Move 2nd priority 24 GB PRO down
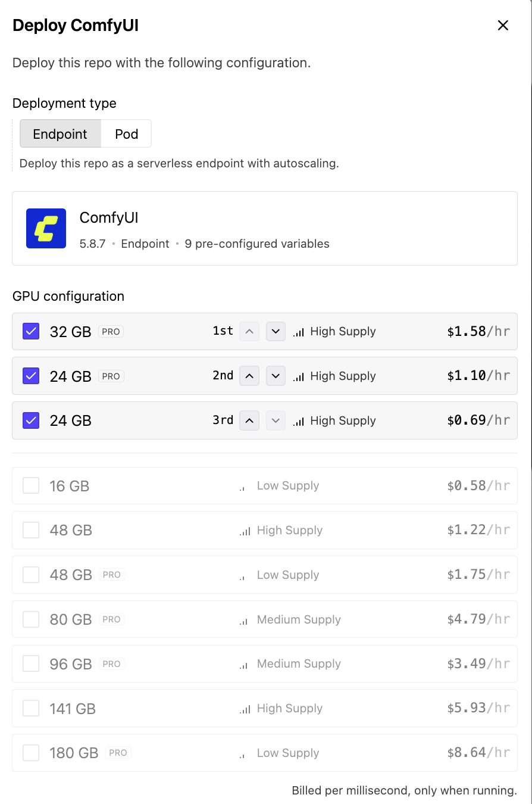 (276, 376)
